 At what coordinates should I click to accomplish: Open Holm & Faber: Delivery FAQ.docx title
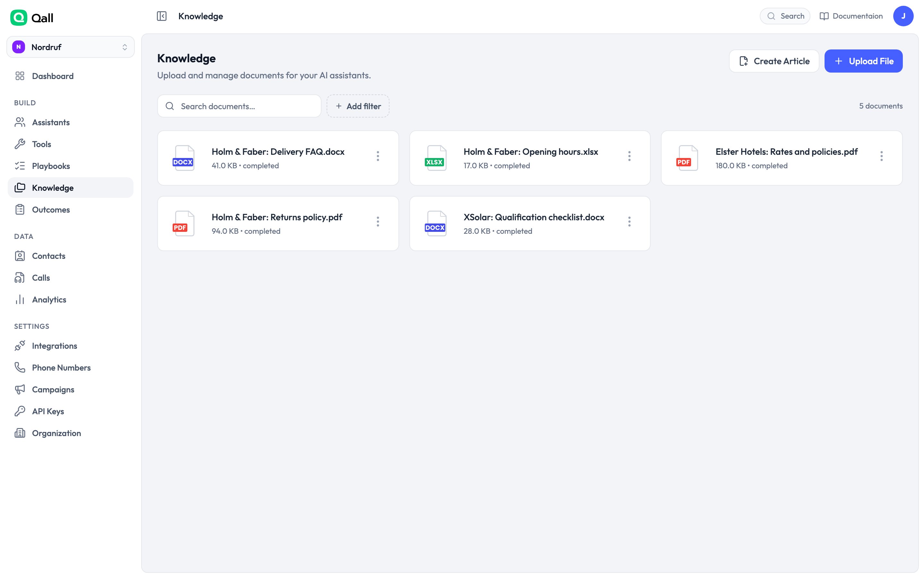coord(278,152)
